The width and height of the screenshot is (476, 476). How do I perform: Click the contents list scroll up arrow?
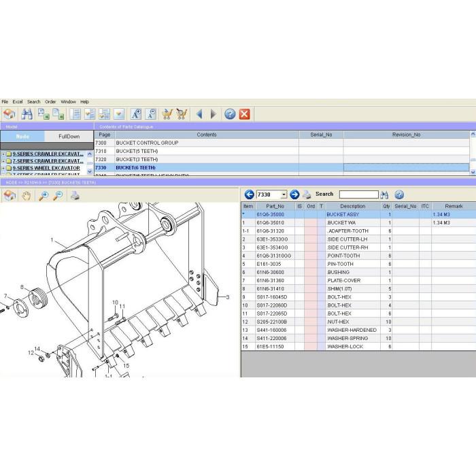473,134
